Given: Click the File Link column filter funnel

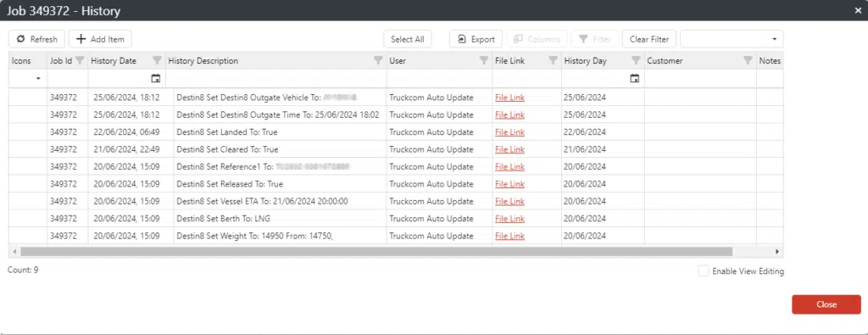Looking at the screenshot, I should (x=553, y=60).
